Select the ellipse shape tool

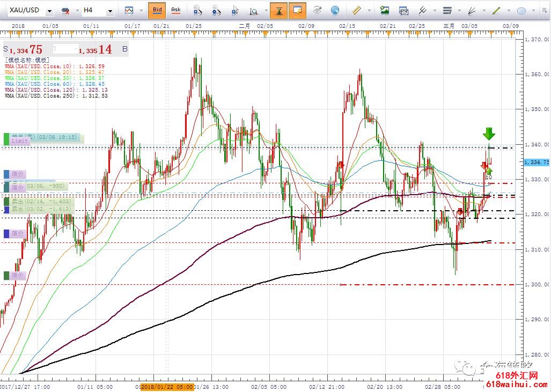click(x=521, y=10)
